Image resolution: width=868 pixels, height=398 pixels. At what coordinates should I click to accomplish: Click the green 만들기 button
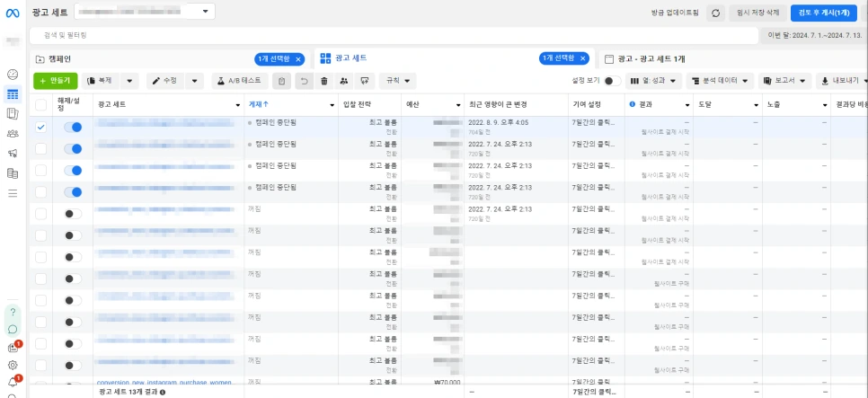tap(56, 81)
